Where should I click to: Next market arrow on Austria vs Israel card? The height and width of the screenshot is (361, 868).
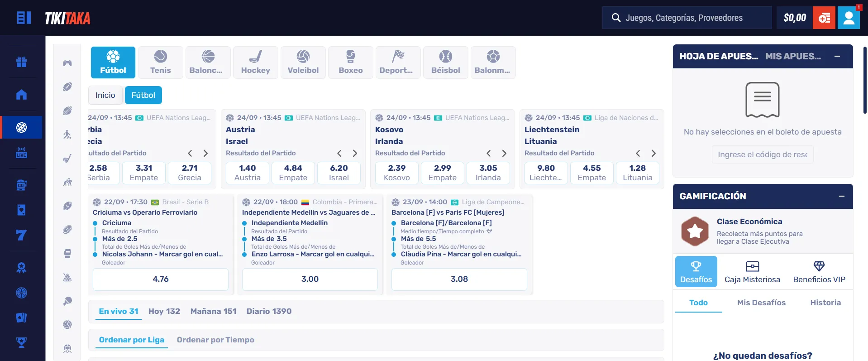click(355, 153)
